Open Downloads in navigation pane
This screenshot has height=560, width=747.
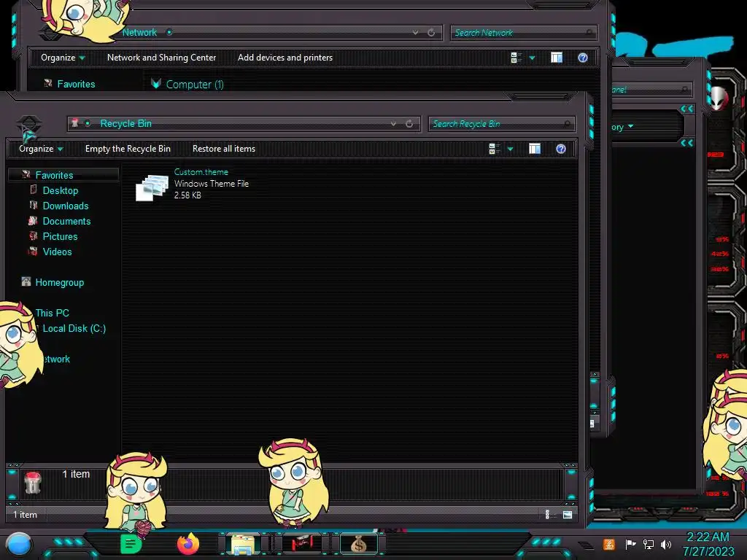[66, 206]
